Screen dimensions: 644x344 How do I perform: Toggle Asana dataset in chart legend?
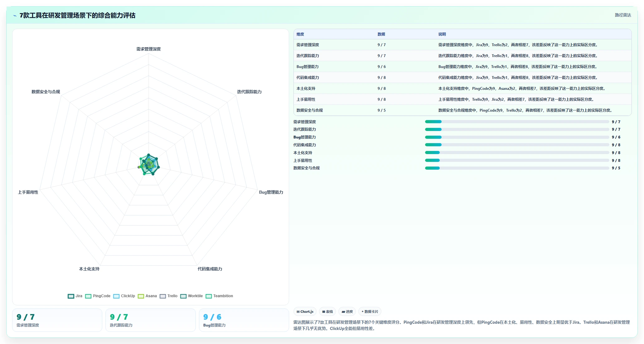pyautogui.click(x=147, y=296)
